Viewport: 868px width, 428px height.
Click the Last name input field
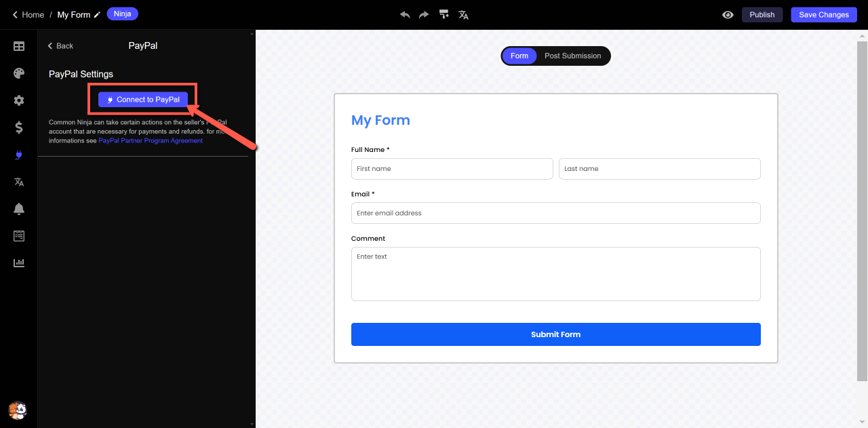pyautogui.click(x=660, y=169)
